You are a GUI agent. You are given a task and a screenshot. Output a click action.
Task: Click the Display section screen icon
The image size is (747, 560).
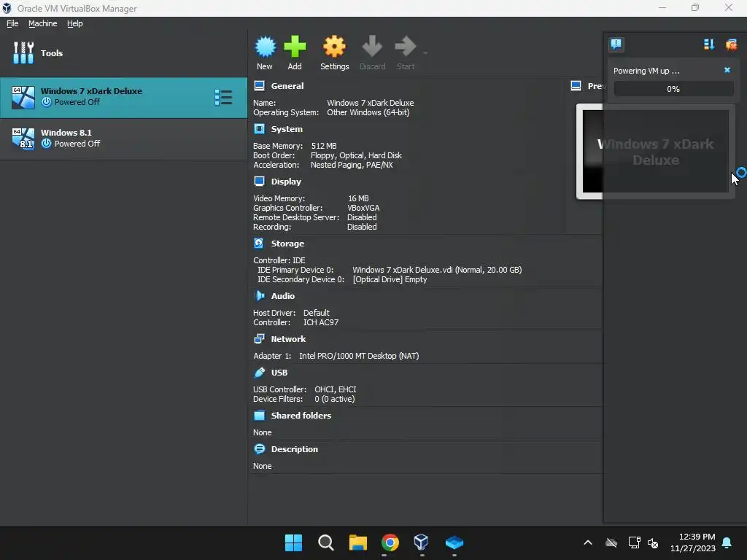click(x=259, y=182)
